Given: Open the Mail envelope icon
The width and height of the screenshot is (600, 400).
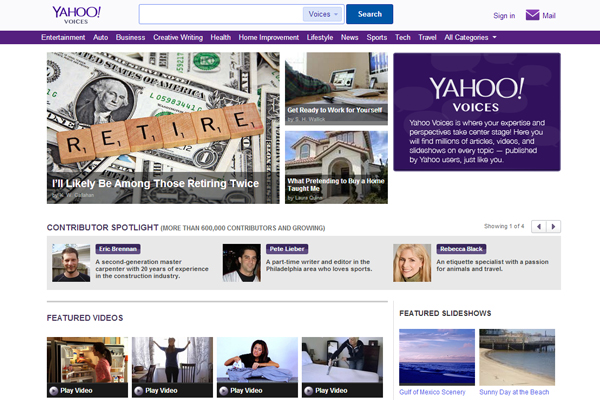Looking at the screenshot, I should tap(532, 15).
